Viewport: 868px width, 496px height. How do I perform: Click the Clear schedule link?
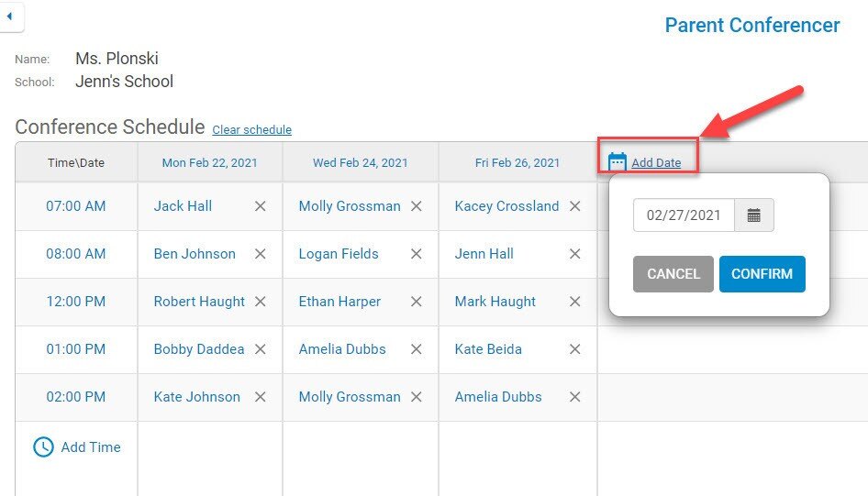coord(252,129)
